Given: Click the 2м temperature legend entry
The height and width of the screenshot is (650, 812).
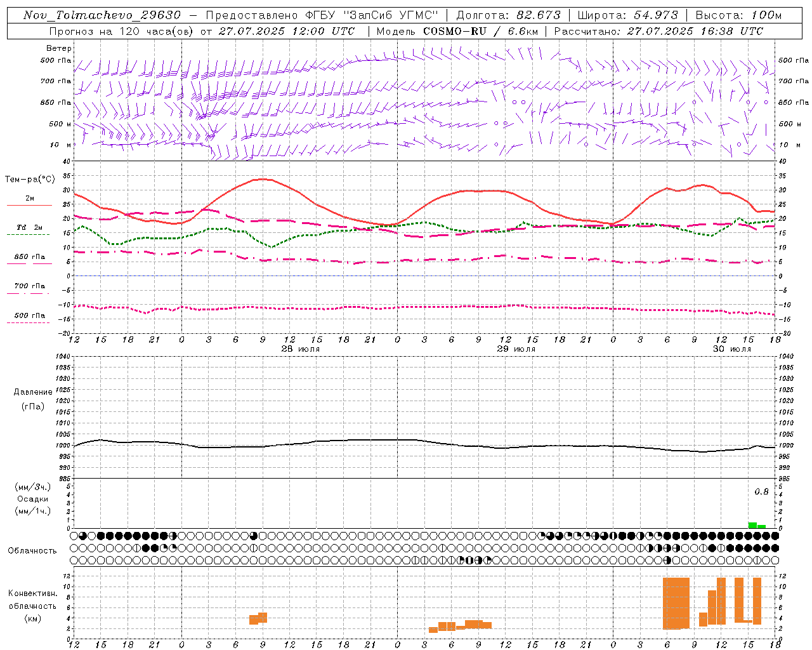Looking at the screenshot, I should [30, 198].
